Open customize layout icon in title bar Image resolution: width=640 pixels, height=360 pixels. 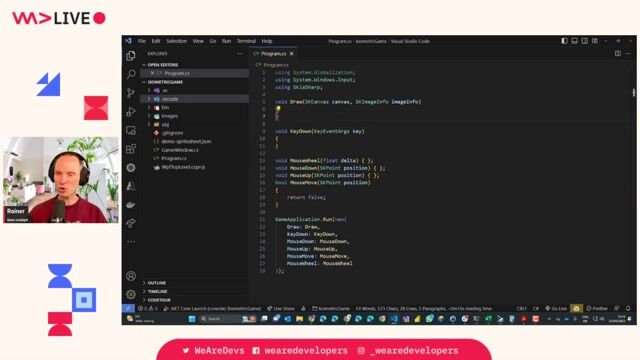coord(595,41)
